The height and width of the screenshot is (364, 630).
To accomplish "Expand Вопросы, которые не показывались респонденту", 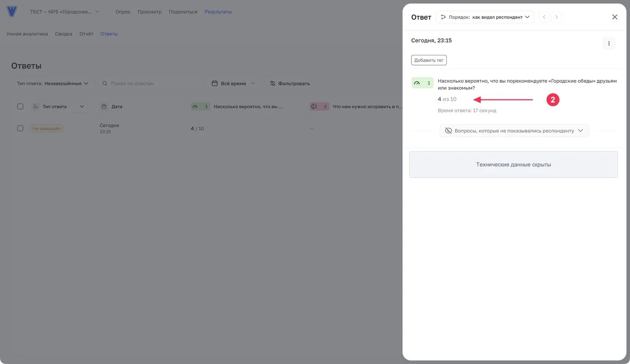I will coord(514,130).
